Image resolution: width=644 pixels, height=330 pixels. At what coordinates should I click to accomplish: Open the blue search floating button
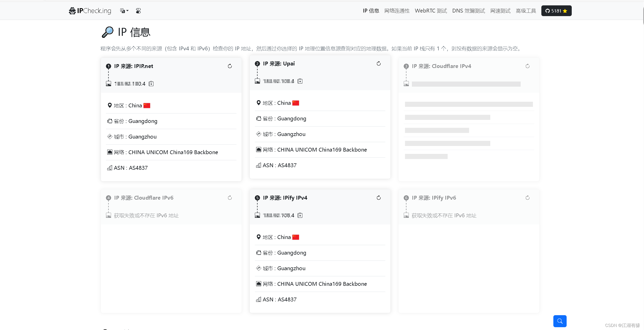560,321
